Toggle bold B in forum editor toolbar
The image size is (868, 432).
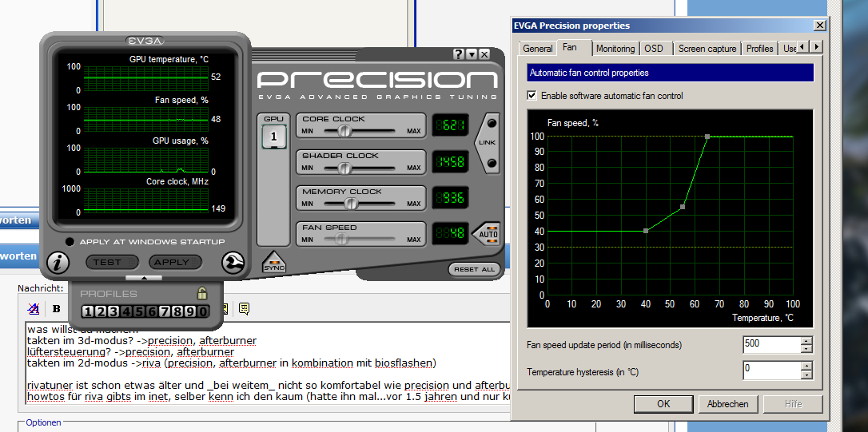(56, 309)
